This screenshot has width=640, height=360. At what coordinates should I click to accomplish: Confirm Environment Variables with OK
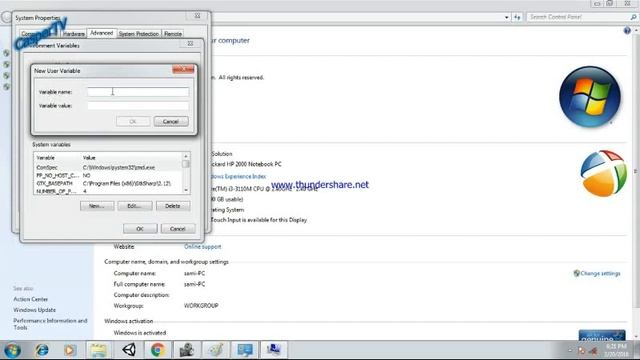140,229
